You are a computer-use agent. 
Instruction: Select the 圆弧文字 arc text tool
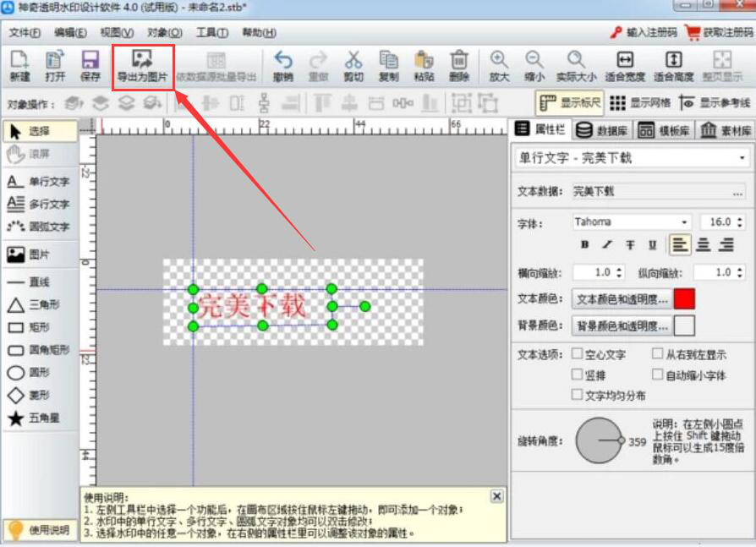40,227
